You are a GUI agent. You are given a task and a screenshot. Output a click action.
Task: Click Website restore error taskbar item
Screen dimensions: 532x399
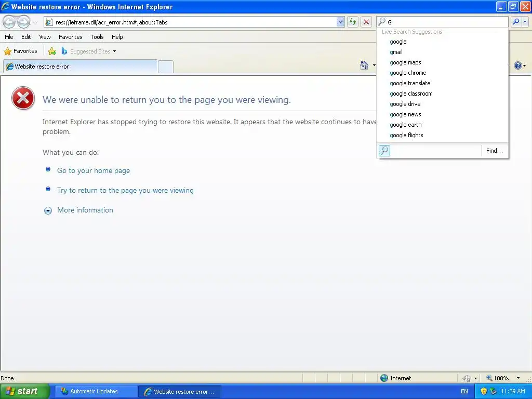[180, 392]
